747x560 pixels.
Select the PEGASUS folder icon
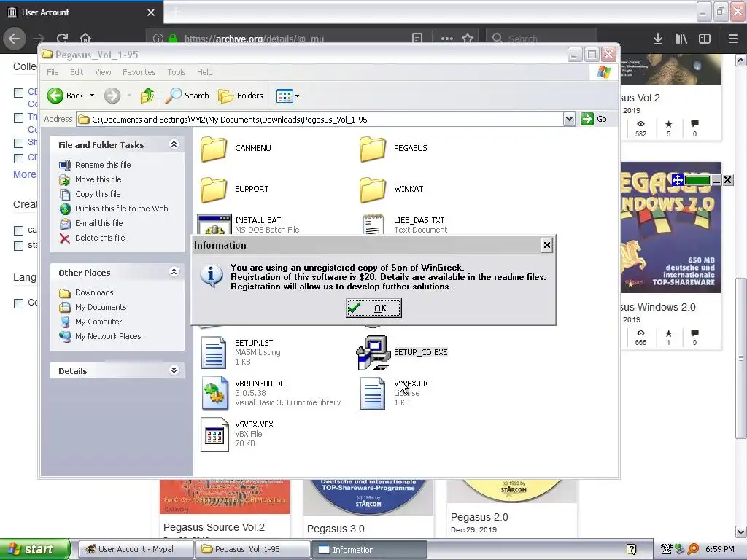pyautogui.click(x=372, y=149)
